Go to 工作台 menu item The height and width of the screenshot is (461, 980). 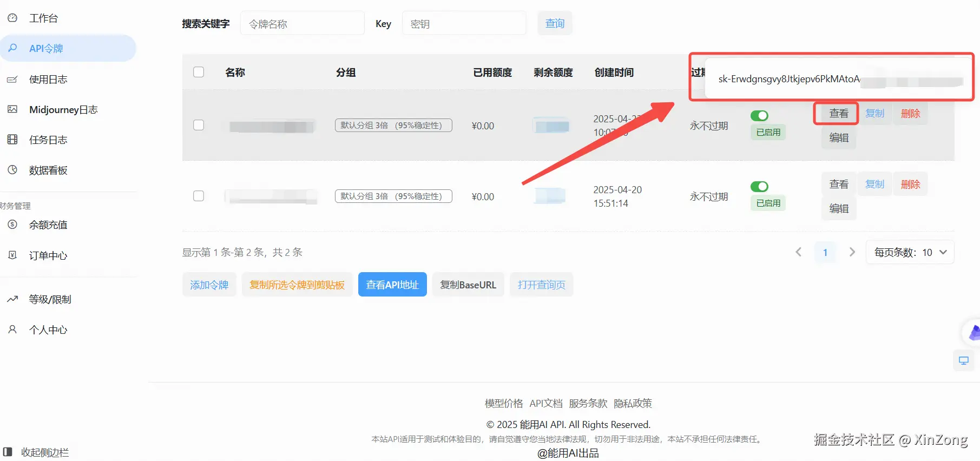pyautogui.click(x=43, y=18)
